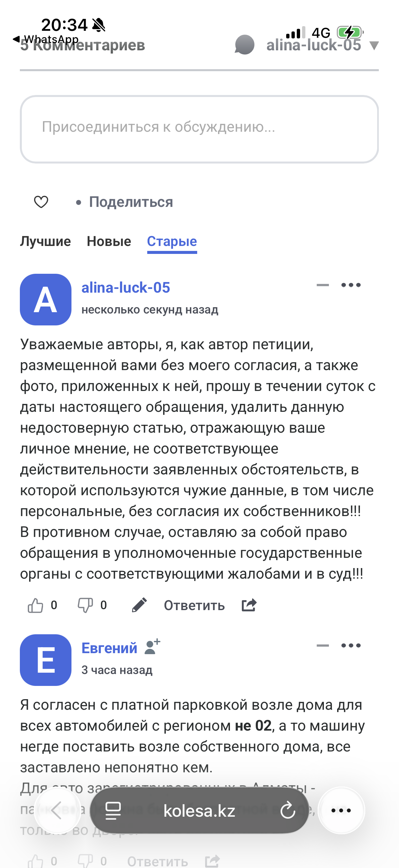
Task: Reply to alina-luck-05 with Ответить
Action: pyautogui.click(x=194, y=605)
